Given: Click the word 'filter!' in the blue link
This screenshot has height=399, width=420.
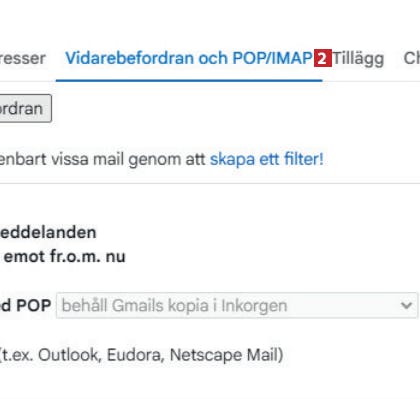Looking at the screenshot, I should tap(304, 159).
